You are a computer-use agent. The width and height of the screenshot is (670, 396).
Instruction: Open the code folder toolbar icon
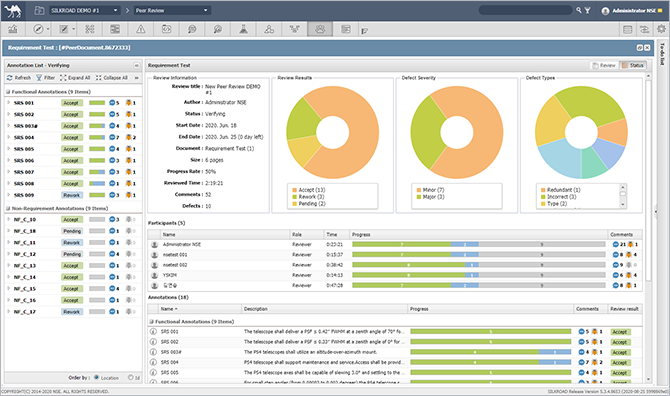[x=166, y=29]
